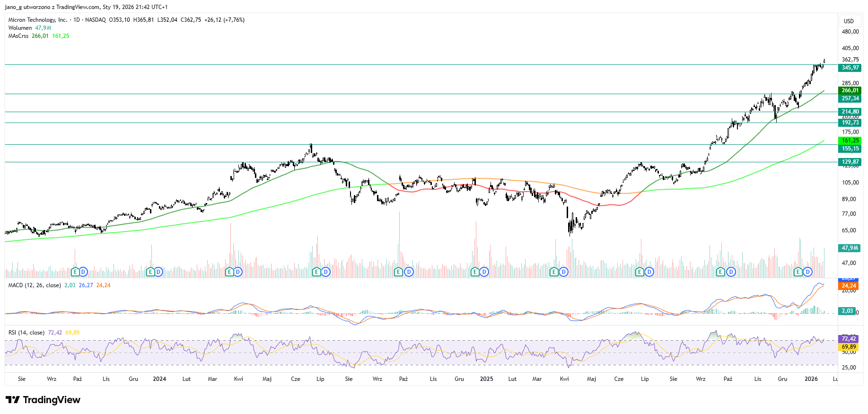Click the 405,00 price axis value

click(850, 48)
